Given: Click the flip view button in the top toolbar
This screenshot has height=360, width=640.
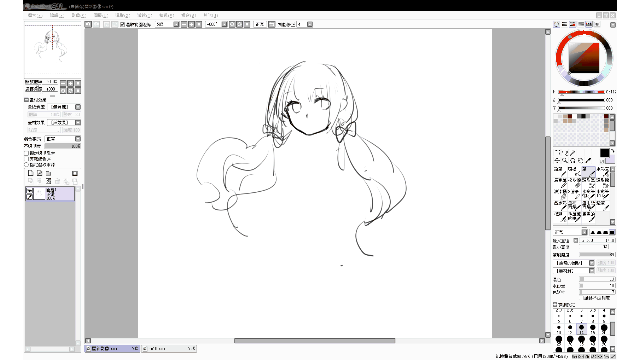Looking at the screenshot, I should click(271, 24).
